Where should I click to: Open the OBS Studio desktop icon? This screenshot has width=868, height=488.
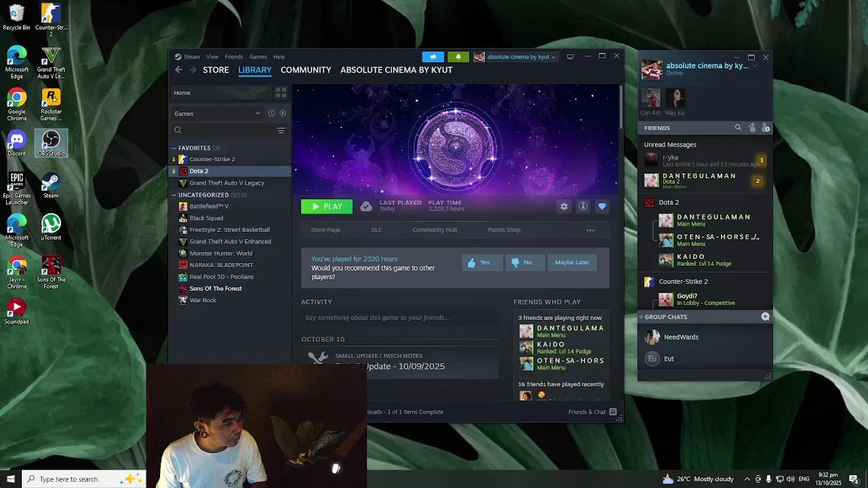(x=51, y=143)
